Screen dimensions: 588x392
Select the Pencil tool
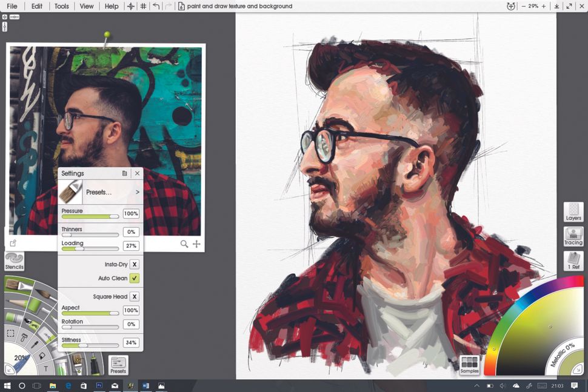point(15,303)
